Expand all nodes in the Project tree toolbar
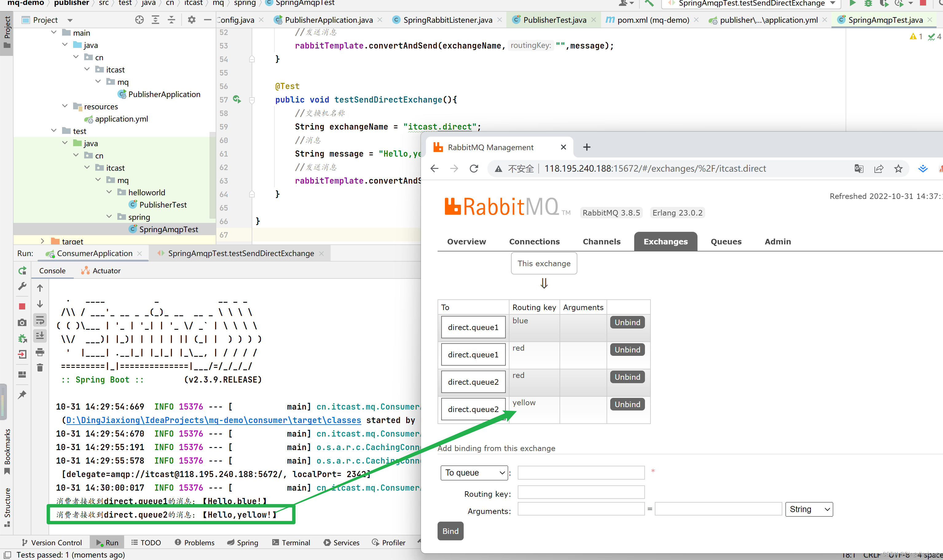This screenshot has width=943, height=560. [x=155, y=20]
